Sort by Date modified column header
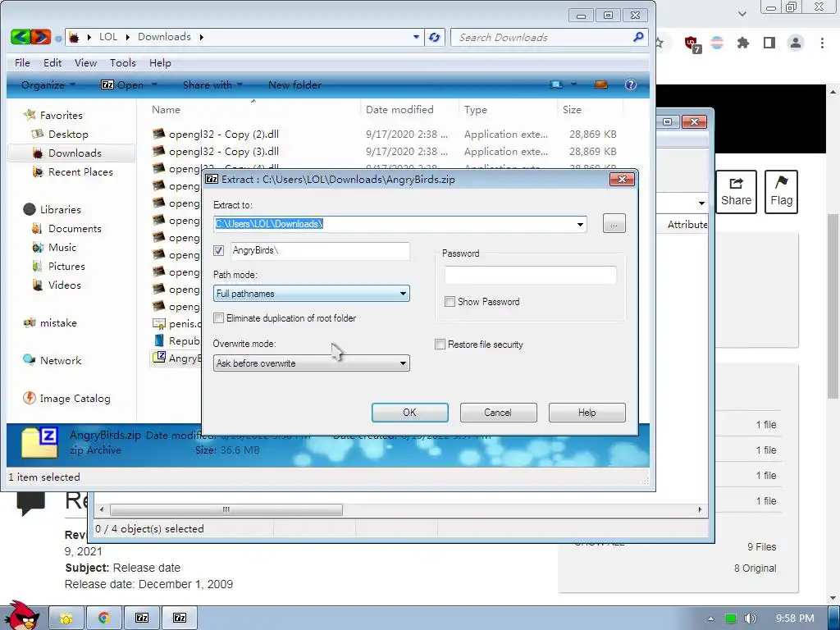This screenshot has height=630, width=840. coord(399,109)
